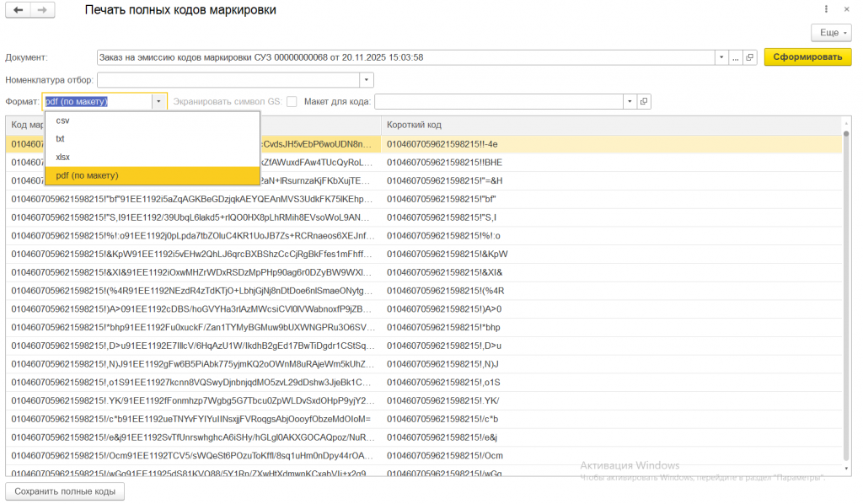Image resolution: width=863 pixels, height=504 pixels.
Task: Expand the Макет для кода dropdown
Action: 629,101
